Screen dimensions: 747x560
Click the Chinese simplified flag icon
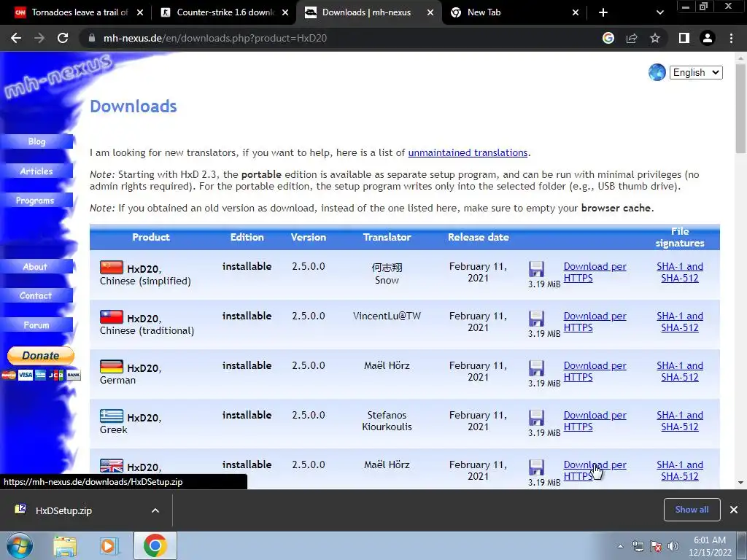pyautogui.click(x=112, y=267)
